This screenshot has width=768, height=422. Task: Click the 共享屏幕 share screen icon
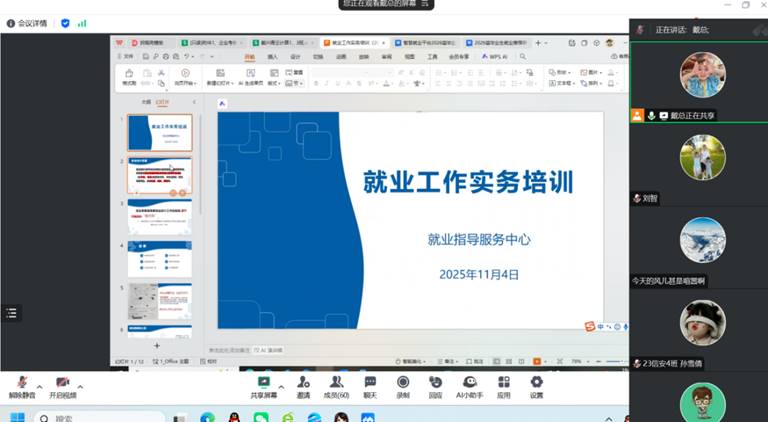264,384
